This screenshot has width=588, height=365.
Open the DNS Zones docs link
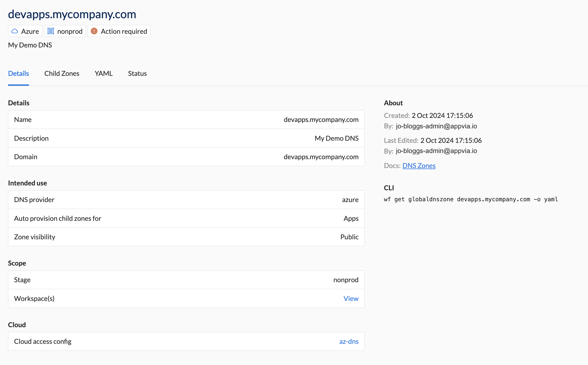coord(419,166)
